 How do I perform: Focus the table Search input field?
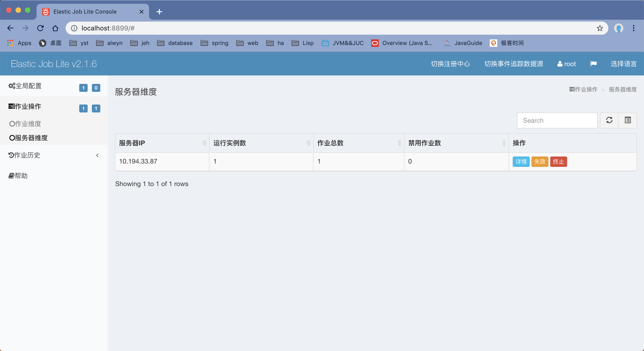click(557, 120)
